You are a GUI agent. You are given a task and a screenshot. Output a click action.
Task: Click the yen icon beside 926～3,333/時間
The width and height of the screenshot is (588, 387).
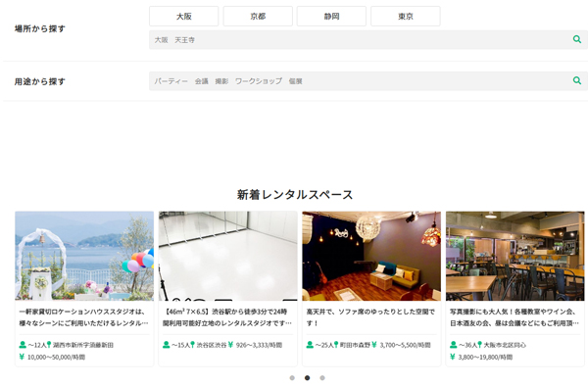[x=230, y=345]
